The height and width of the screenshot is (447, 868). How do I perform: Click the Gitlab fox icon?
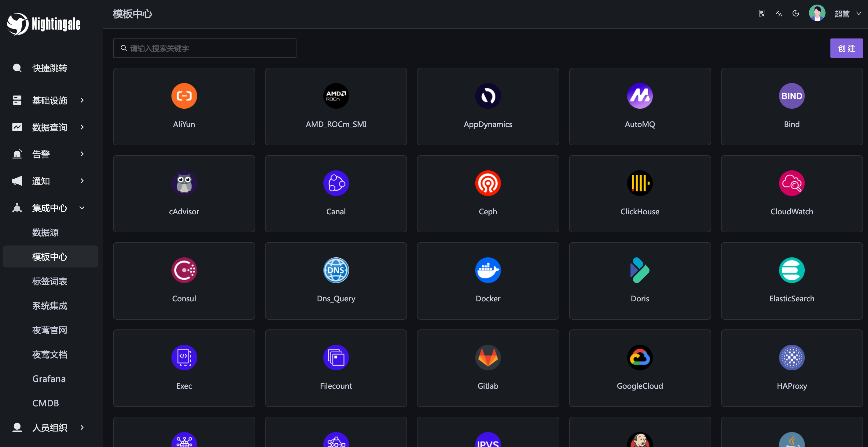tap(487, 358)
